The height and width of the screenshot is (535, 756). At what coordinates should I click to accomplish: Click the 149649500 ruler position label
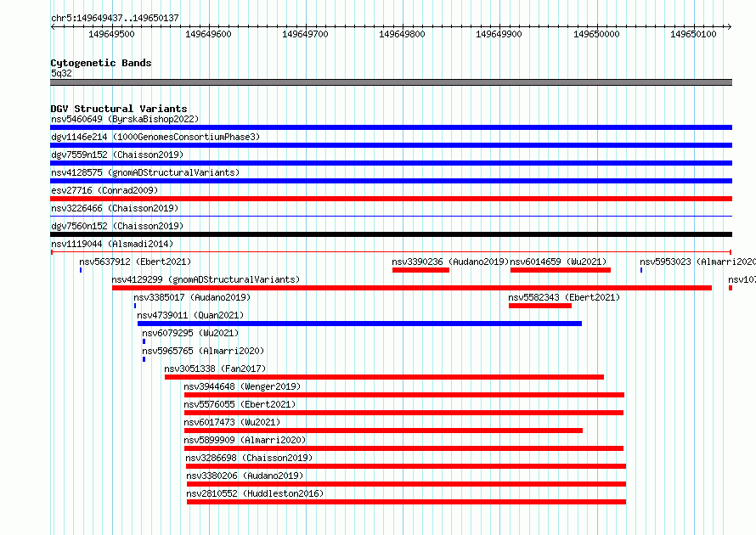pos(111,34)
